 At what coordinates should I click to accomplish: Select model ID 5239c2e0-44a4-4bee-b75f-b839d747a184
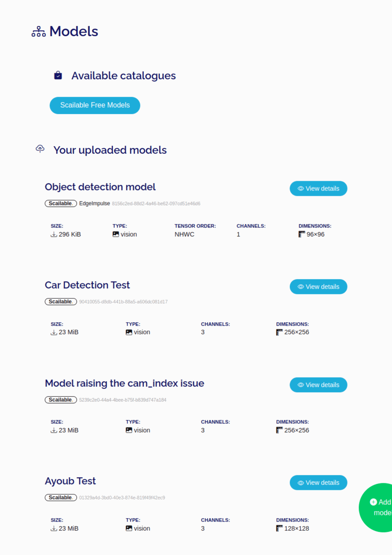tap(123, 400)
